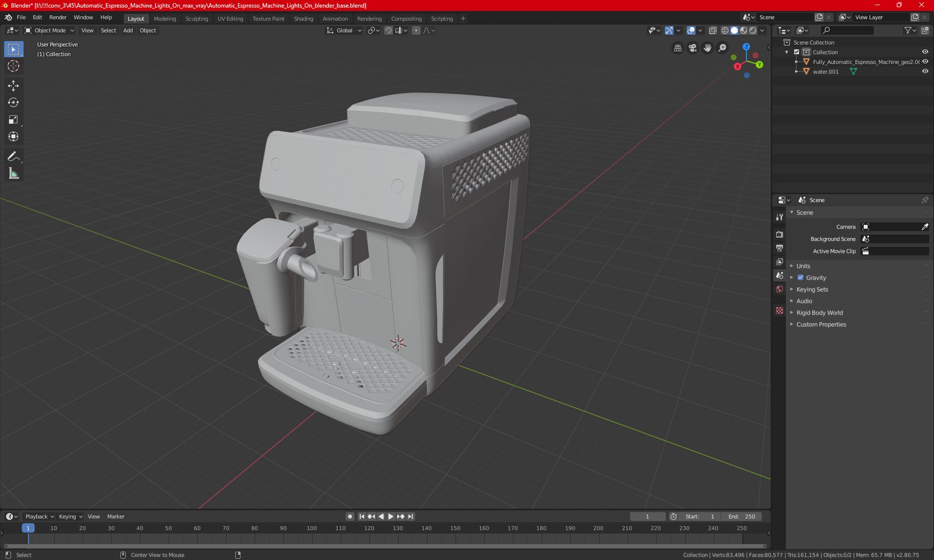Open the Playback dropdown in timeline
The height and width of the screenshot is (560, 934).
pyautogui.click(x=39, y=516)
